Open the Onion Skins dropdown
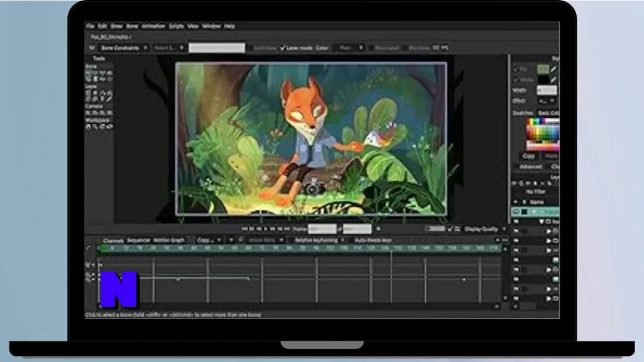 point(265,241)
